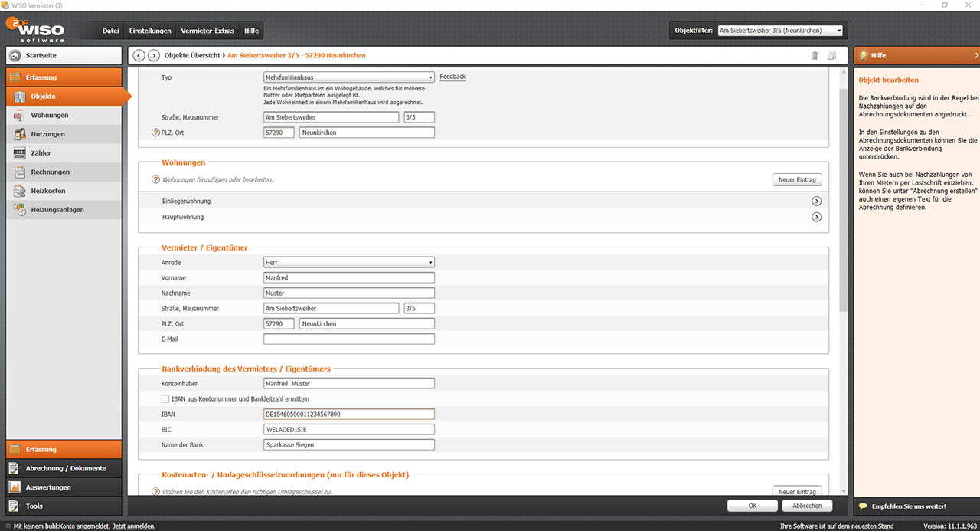
Task: Click the BIC input field
Action: tap(349, 429)
